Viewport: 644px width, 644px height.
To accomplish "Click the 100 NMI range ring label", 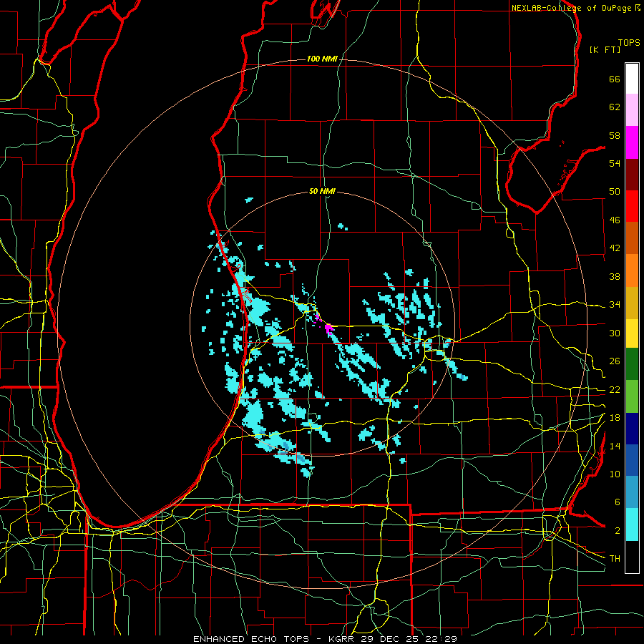I will [323, 59].
